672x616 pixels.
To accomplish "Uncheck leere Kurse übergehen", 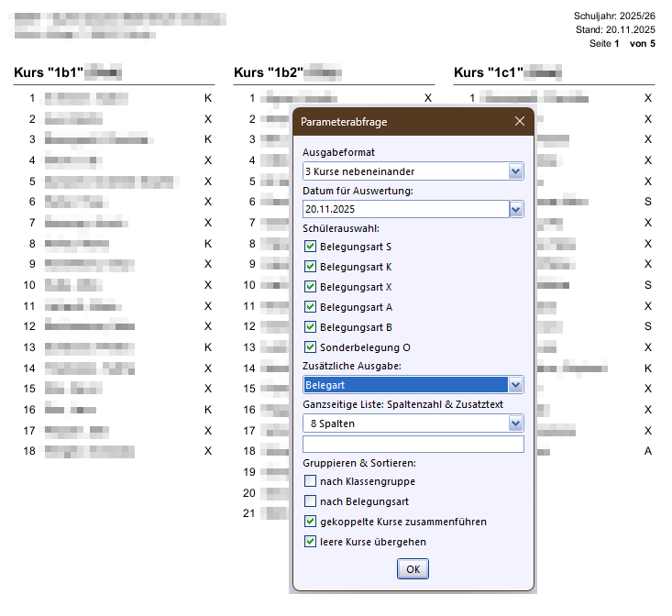I will point(311,542).
